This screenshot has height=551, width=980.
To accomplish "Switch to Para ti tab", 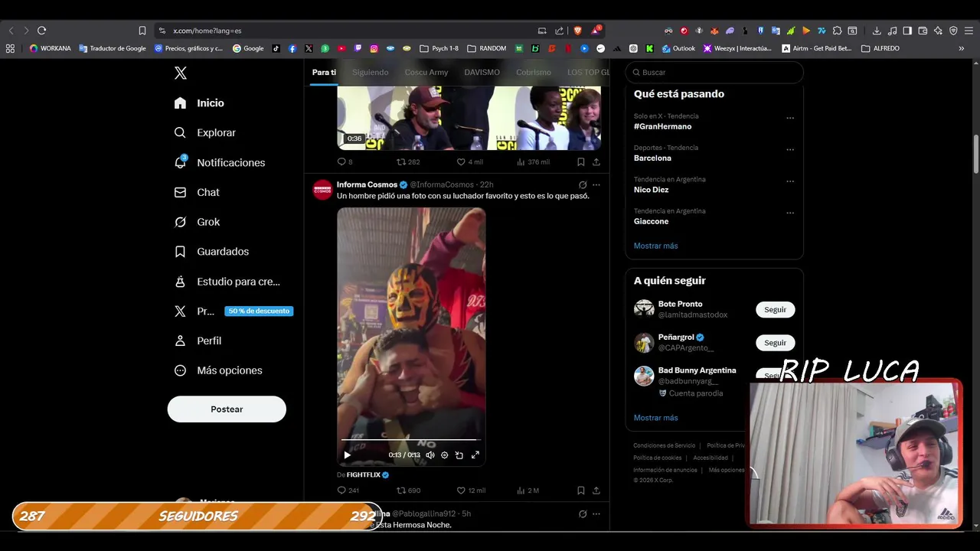I will click(324, 72).
